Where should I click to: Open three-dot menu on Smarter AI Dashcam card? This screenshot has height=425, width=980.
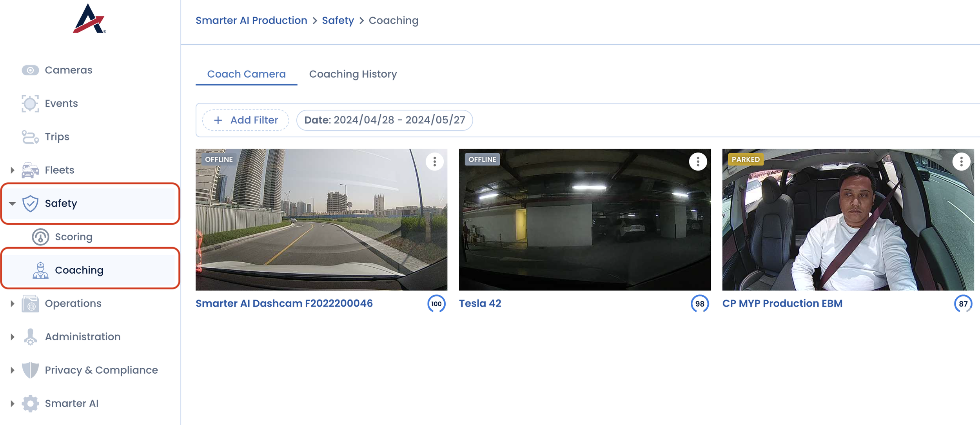point(434,162)
